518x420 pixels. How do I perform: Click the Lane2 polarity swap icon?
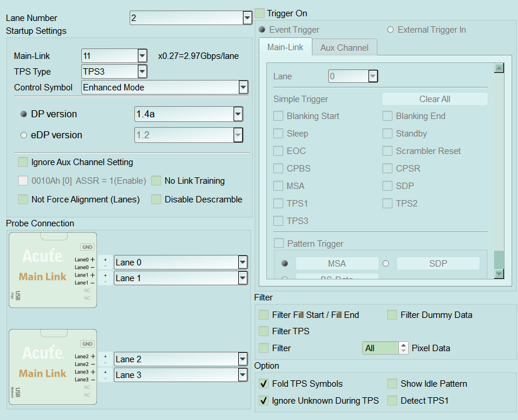point(105,359)
